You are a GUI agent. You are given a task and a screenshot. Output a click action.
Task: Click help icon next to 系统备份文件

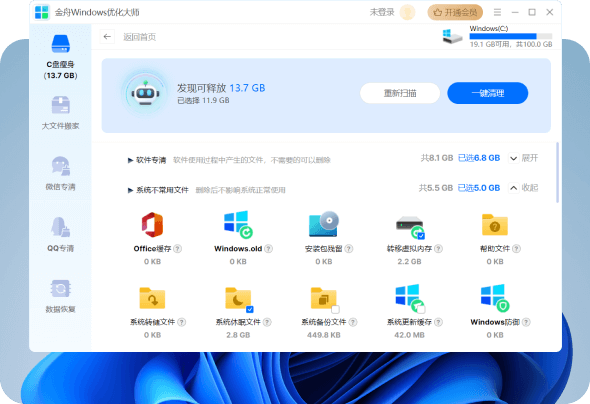tap(353, 322)
